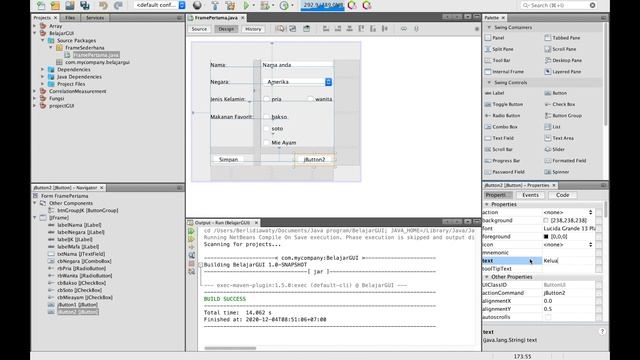The image size is (640, 360).
Task: Click the foreground color swatch property
Action: click(546, 236)
